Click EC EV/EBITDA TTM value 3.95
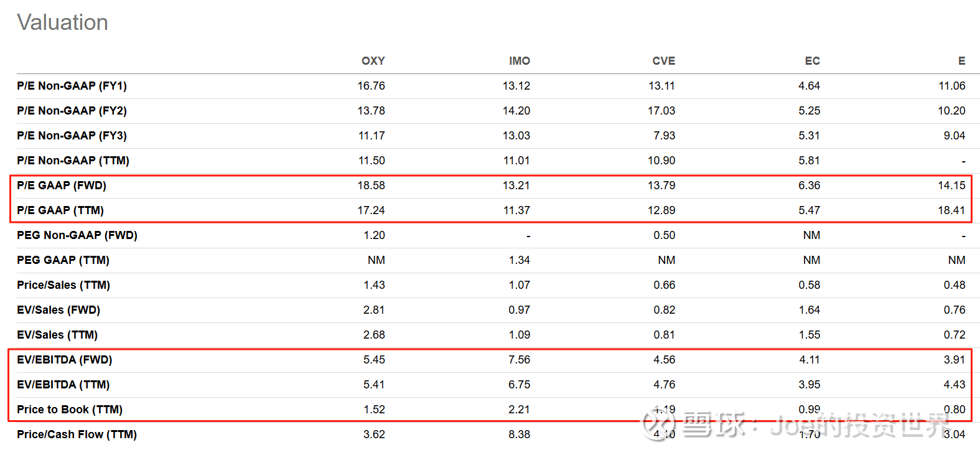The height and width of the screenshot is (455, 980). 810,385
